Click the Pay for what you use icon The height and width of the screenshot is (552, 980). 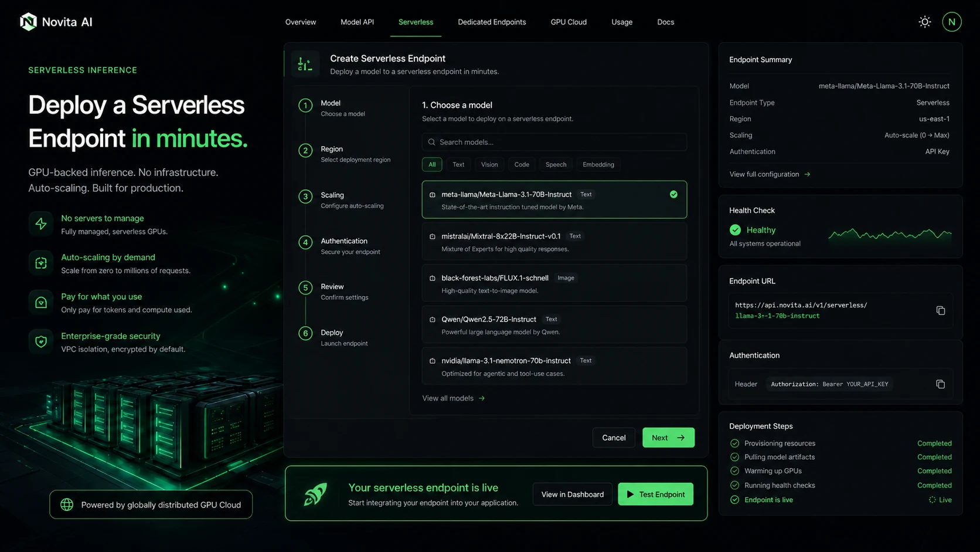point(41,302)
